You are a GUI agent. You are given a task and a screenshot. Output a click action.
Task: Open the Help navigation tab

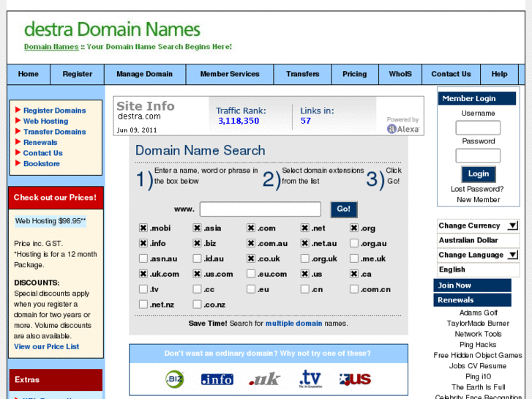(499, 74)
